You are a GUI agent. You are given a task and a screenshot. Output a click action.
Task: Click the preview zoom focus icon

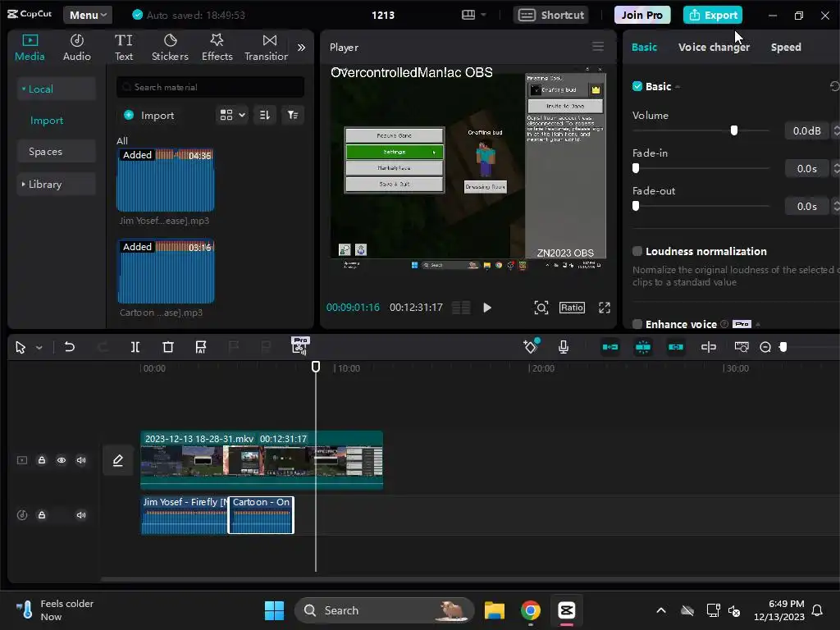pyautogui.click(x=541, y=308)
